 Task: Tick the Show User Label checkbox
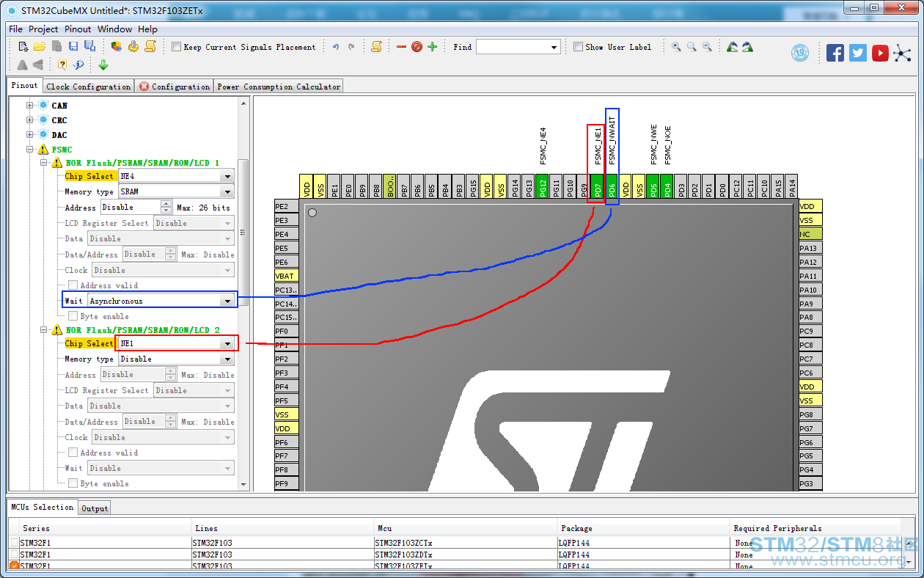tap(578, 47)
